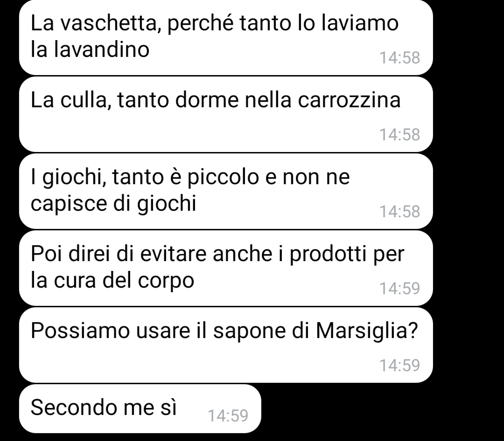Viewport: 504px width, 441px height.
Task: Click the word 'vaschetta' in the first message
Action: pos(111,23)
